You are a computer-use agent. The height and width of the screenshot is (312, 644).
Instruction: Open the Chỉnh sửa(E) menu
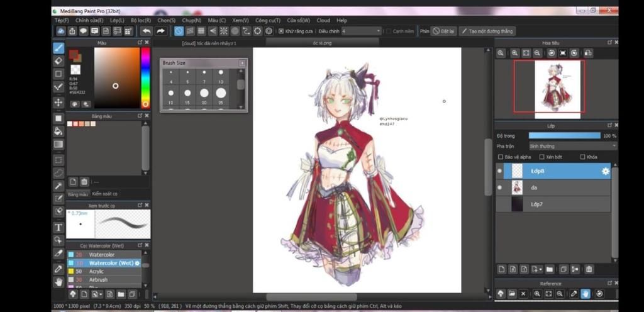[89, 20]
